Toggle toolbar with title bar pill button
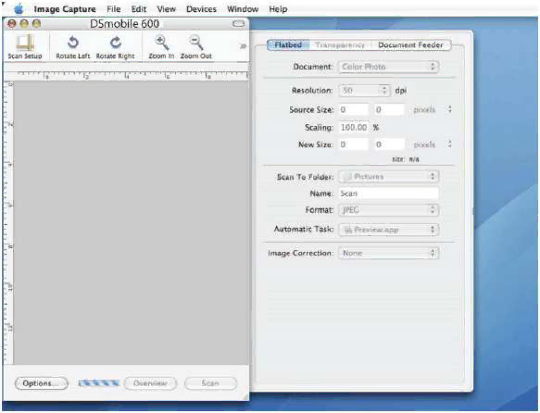 tap(238, 24)
